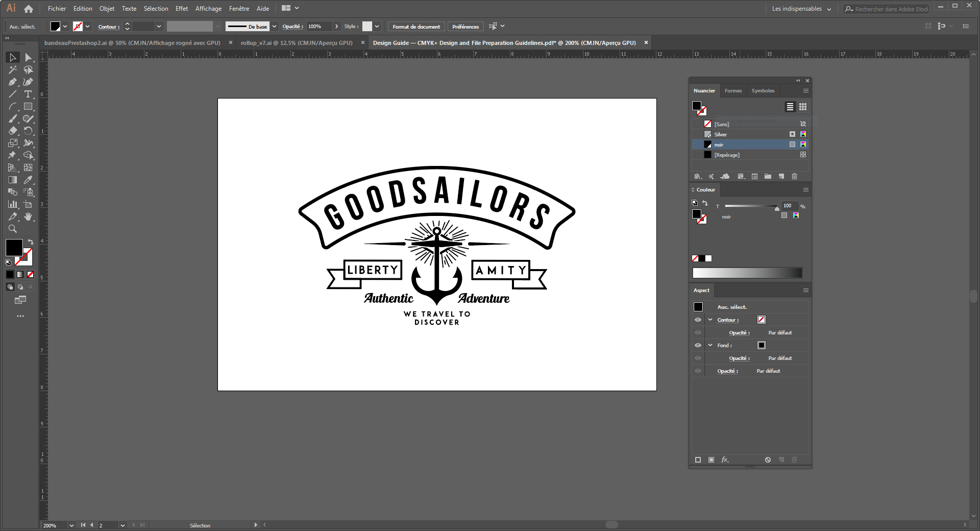Select the Hand tool
This screenshot has height=531, width=980.
[x=28, y=217]
